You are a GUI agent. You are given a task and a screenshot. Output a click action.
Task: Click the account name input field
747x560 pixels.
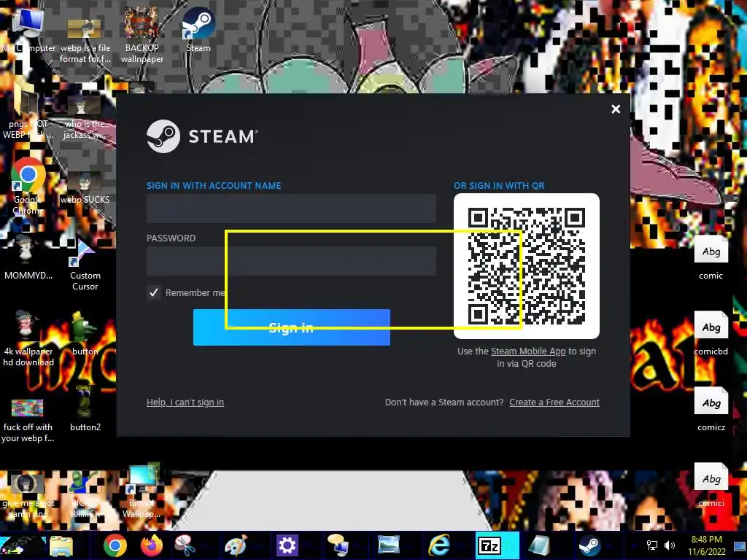[x=291, y=209]
